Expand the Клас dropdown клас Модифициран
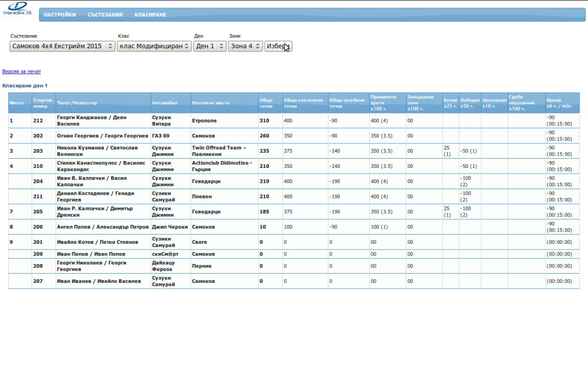This screenshot has height=368, width=588. coord(154,46)
